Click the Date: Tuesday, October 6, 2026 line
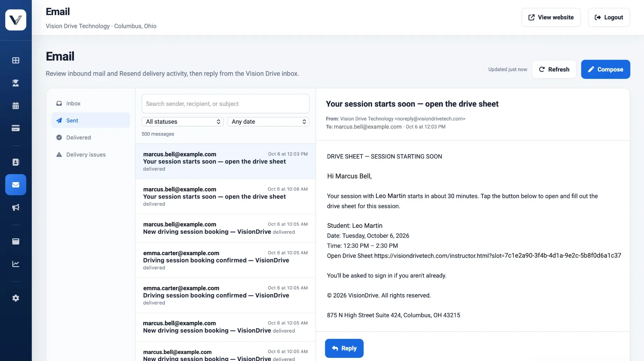Viewport: 644px width, 361px height. point(368,236)
